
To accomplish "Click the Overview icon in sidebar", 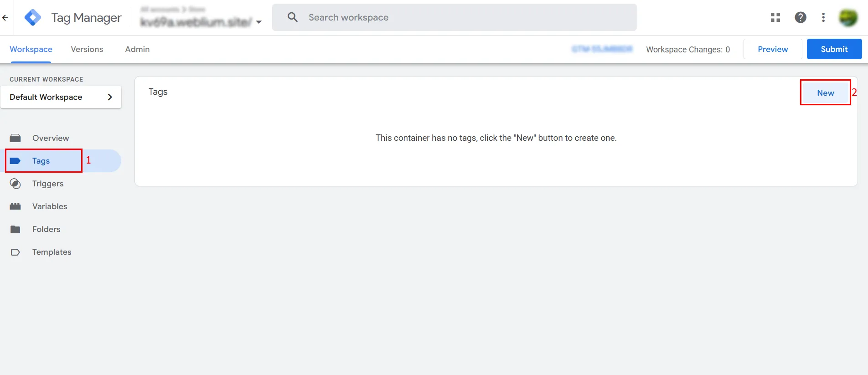I will point(15,138).
